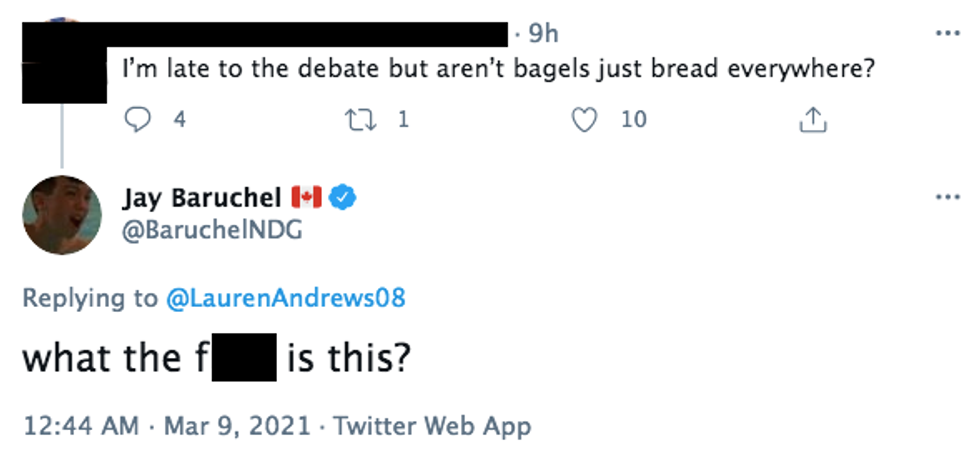
Task: Click the 12:44 AM timestamp
Action: click(80, 425)
